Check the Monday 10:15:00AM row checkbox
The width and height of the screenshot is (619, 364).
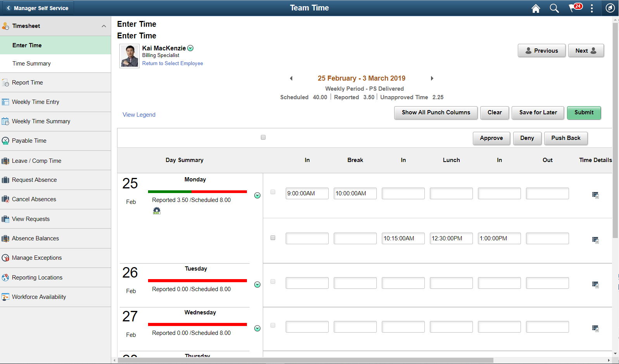(x=273, y=238)
